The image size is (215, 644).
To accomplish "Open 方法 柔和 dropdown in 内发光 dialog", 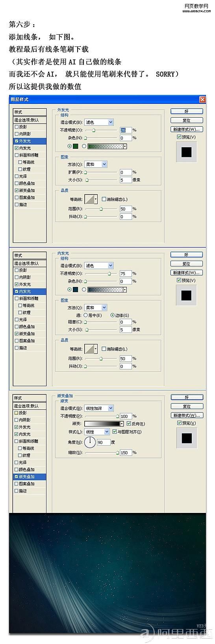I will click(x=96, y=307).
